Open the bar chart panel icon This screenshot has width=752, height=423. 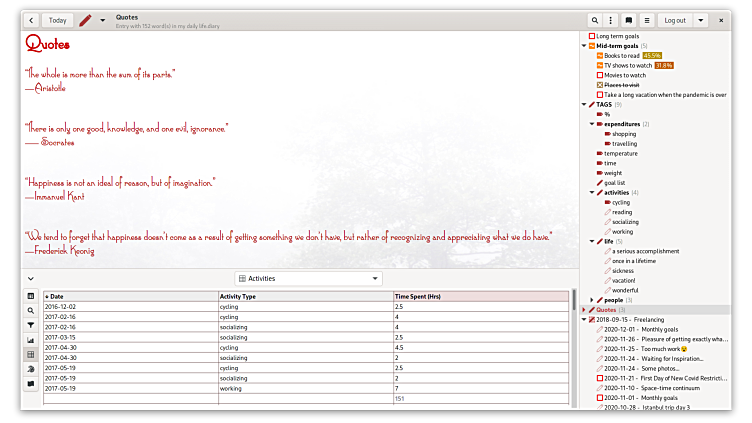(31, 340)
